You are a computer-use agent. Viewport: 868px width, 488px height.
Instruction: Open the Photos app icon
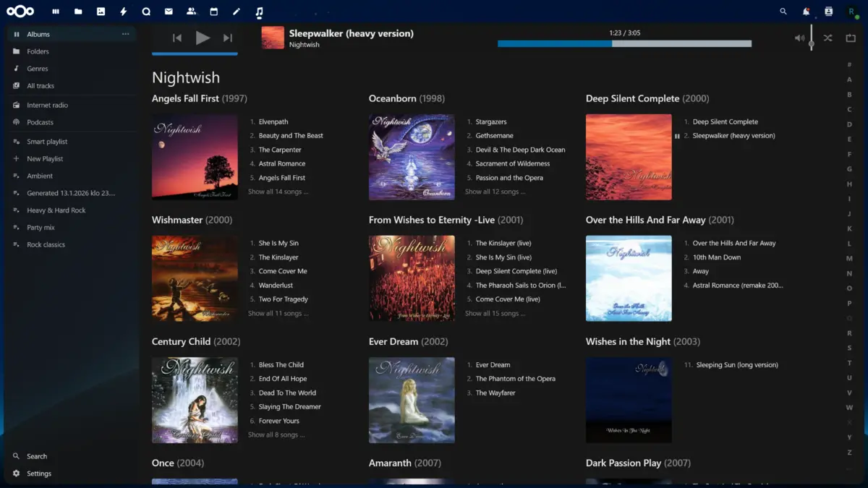click(x=101, y=12)
